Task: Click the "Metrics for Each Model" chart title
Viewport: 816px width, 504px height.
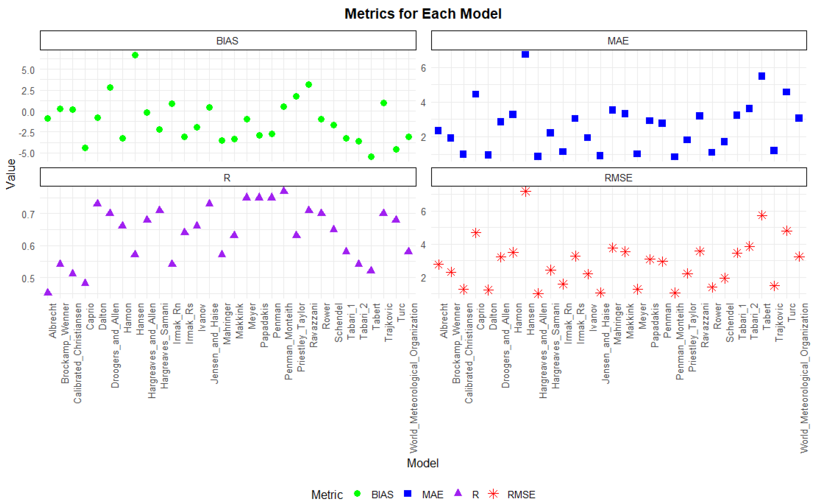Action: pyautogui.click(x=423, y=14)
